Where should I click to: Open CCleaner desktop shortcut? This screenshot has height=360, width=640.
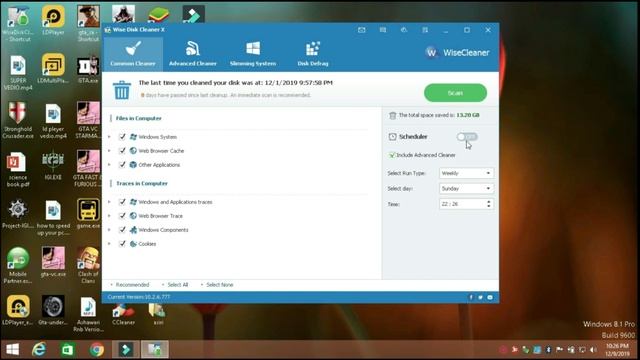(x=123, y=314)
